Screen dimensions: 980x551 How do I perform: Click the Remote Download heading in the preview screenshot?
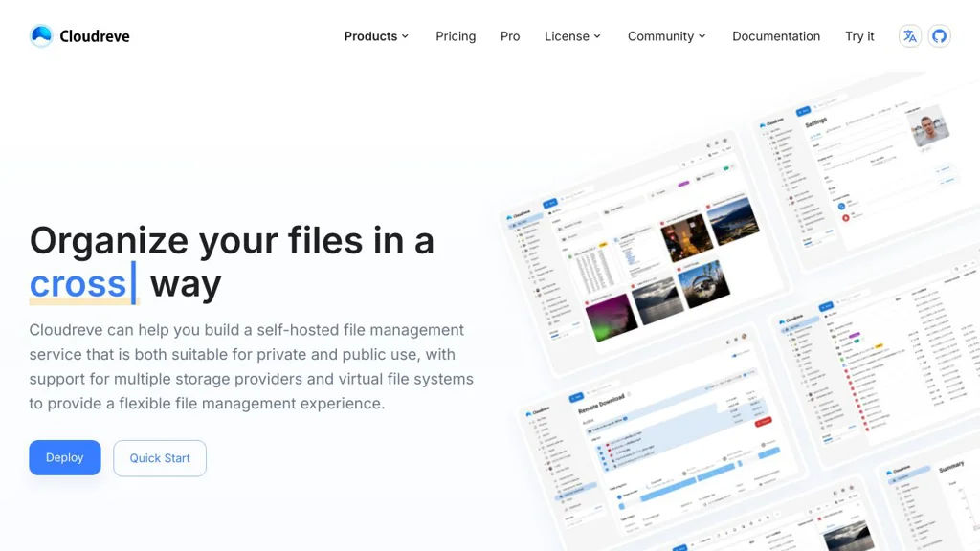coord(601,404)
